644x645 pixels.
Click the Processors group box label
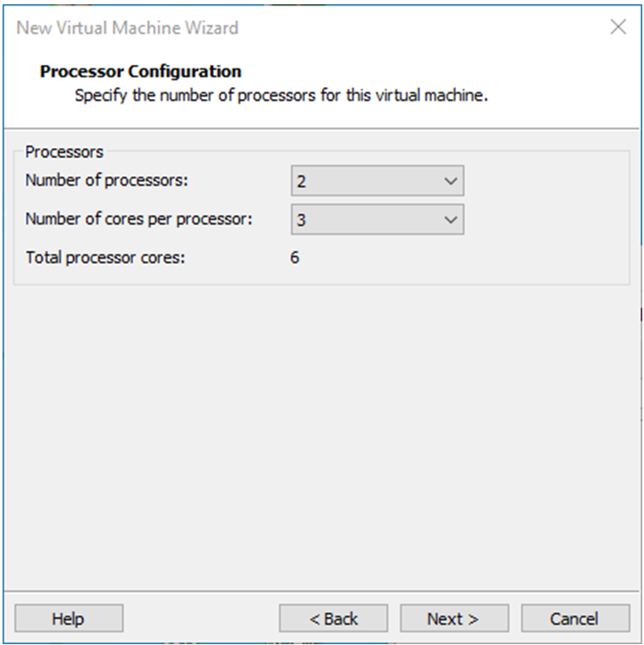64,152
